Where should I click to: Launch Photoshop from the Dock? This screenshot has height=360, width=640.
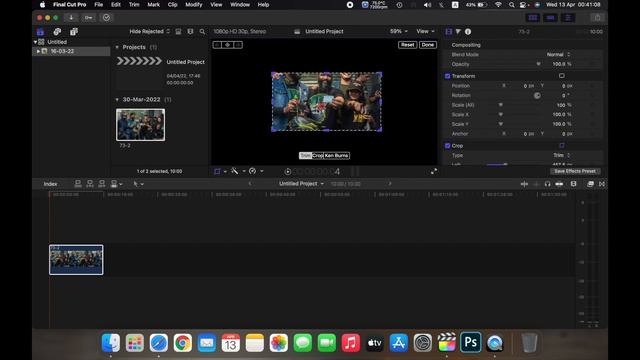pyautogui.click(x=471, y=342)
